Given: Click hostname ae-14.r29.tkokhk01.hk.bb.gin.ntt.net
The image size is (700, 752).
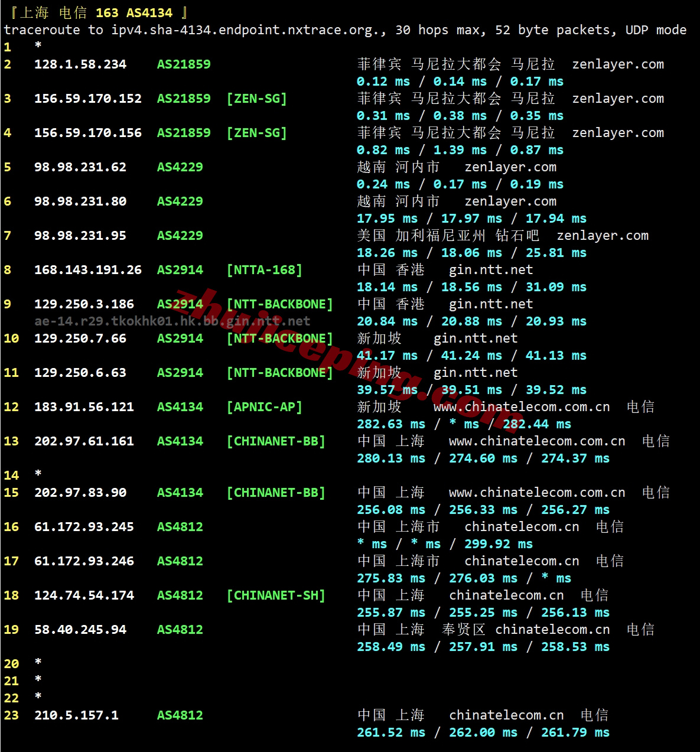Looking at the screenshot, I should coord(172,321).
